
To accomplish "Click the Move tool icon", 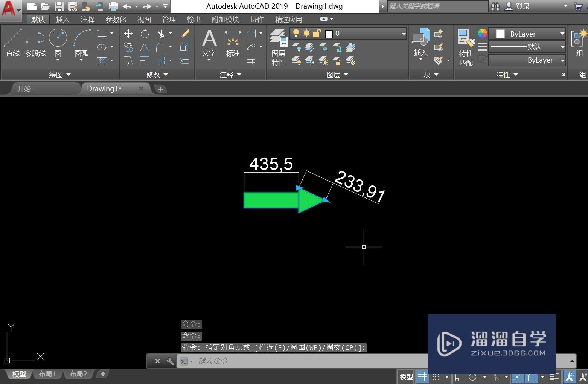I will [128, 34].
